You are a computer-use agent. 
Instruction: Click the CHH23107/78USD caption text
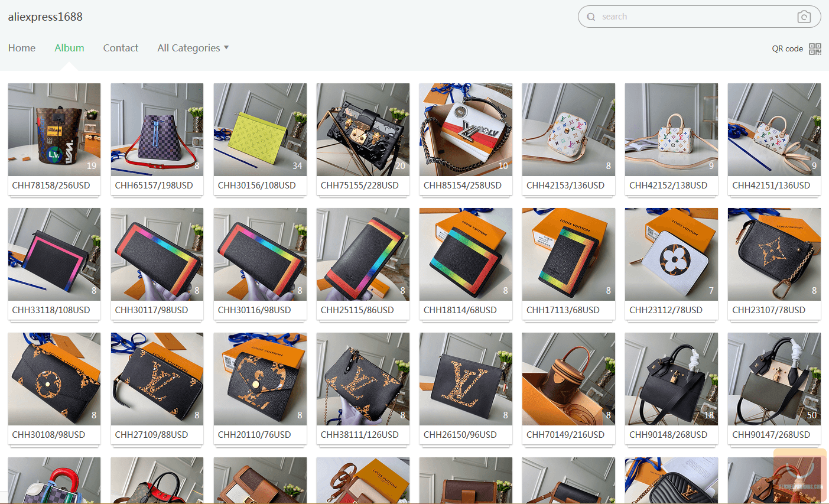768,310
